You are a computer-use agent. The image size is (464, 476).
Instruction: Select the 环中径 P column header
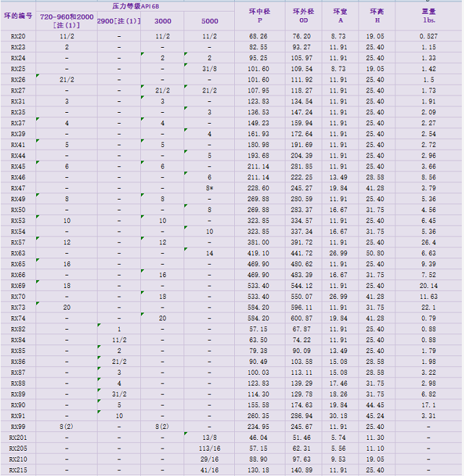click(259, 16)
